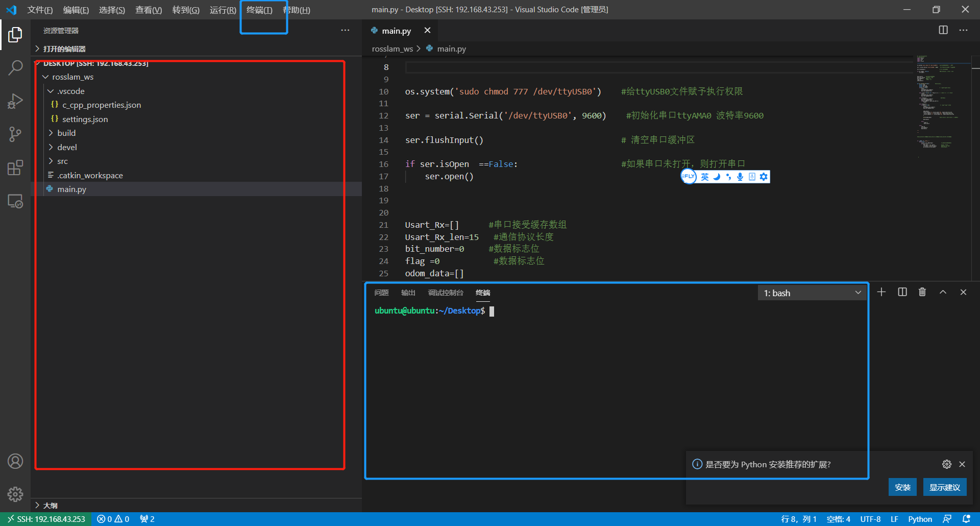Open errors and warnings count in status bar
Viewport: 980px width, 526px height.
(113, 519)
